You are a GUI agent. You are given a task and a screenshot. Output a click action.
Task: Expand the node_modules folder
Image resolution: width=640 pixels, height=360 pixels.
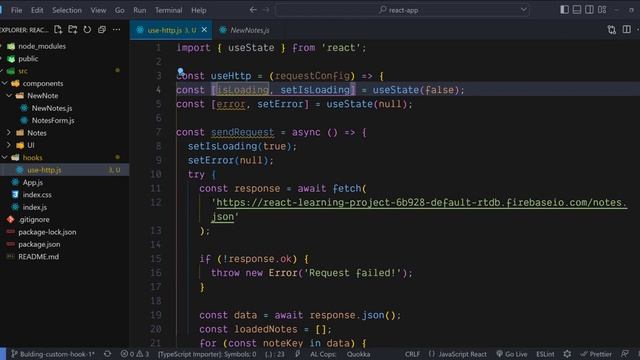42,46
